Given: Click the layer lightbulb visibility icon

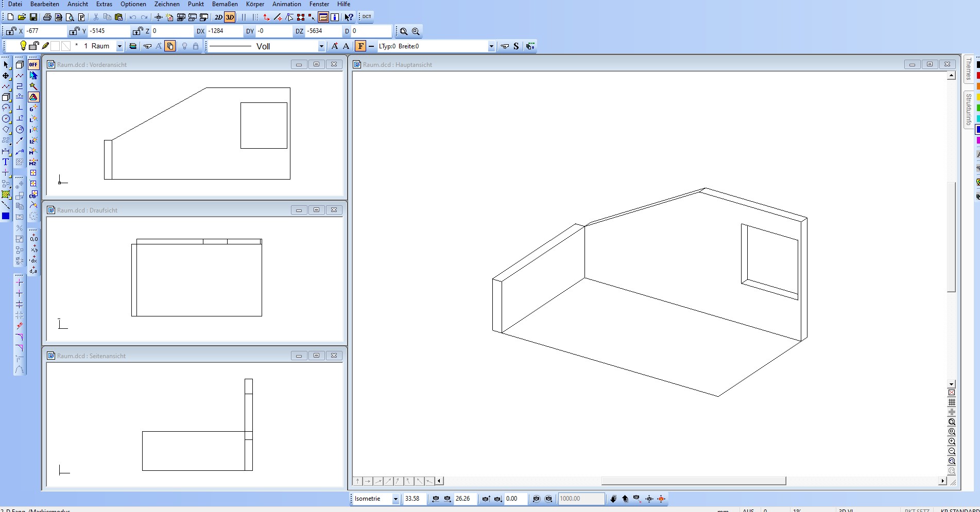Looking at the screenshot, I should pyautogui.click(x=23, y=46).
